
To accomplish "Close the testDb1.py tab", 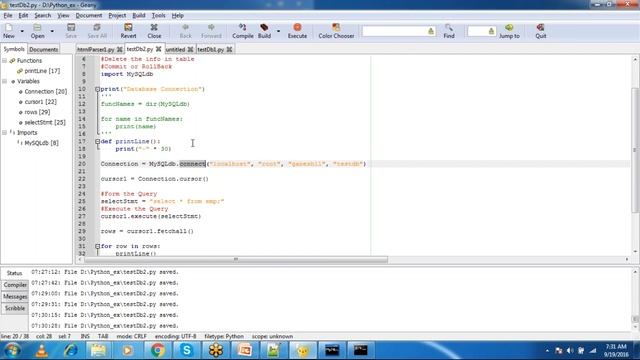I will pyautogui.click(x=229, y=49).
